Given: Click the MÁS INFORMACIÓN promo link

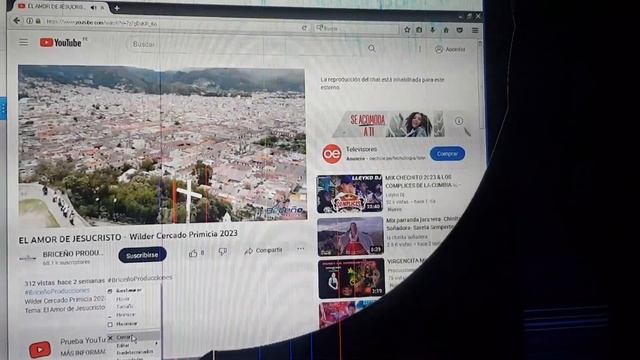Looking at the screenshot, I should (83, 352).
